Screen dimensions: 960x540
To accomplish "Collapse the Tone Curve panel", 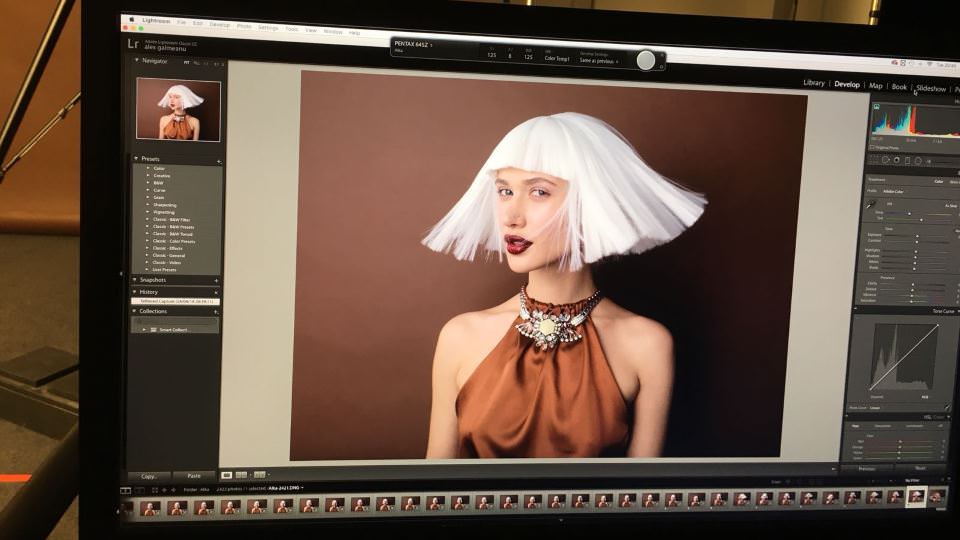I will tap(958, 311).
